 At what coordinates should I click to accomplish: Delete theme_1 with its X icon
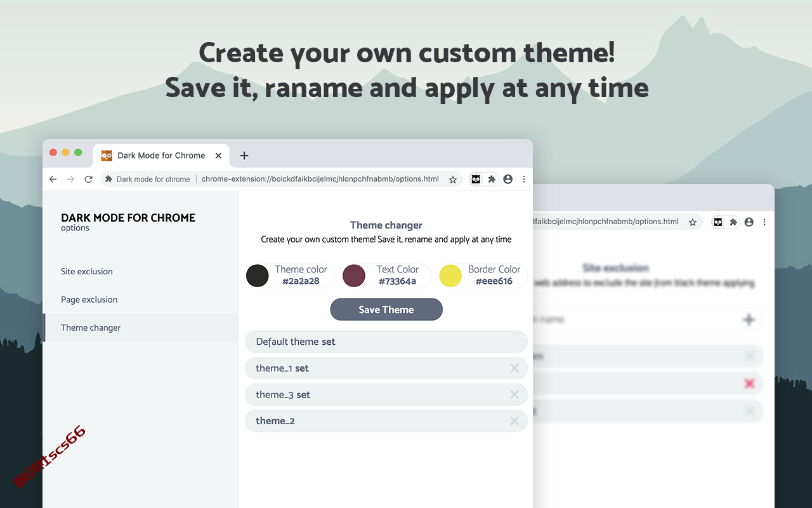[x=514, y=368]
